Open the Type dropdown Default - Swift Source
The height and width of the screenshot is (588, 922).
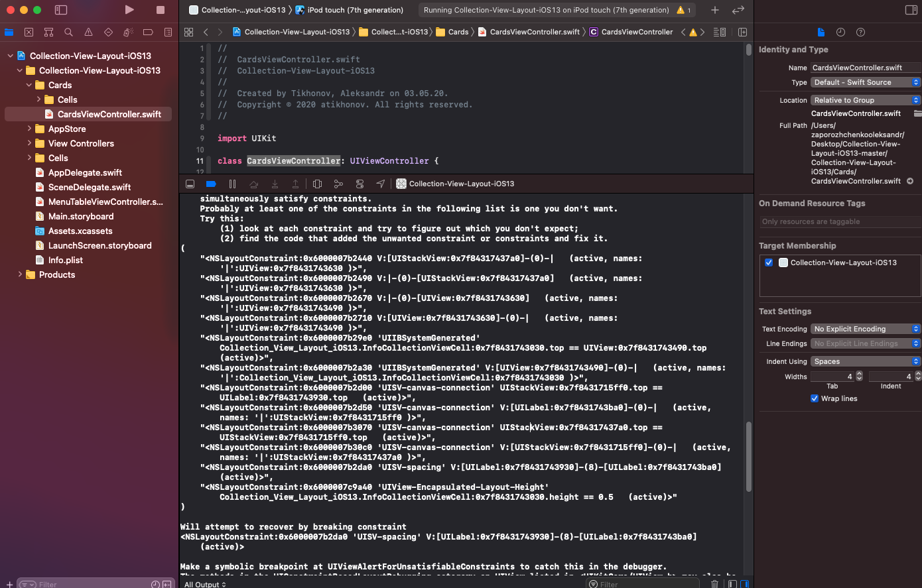pos(866,82)
